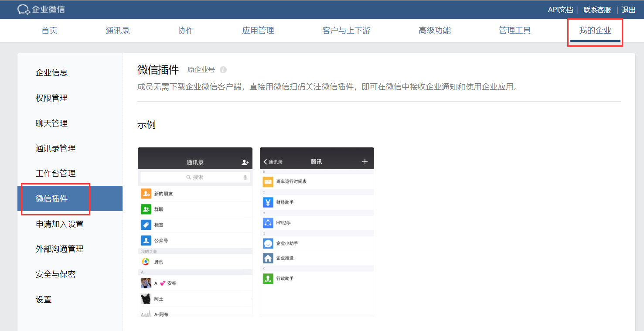Screen dimensions: 644x331
Task: Click the 企业微信 logo icon
Action: 23,10
